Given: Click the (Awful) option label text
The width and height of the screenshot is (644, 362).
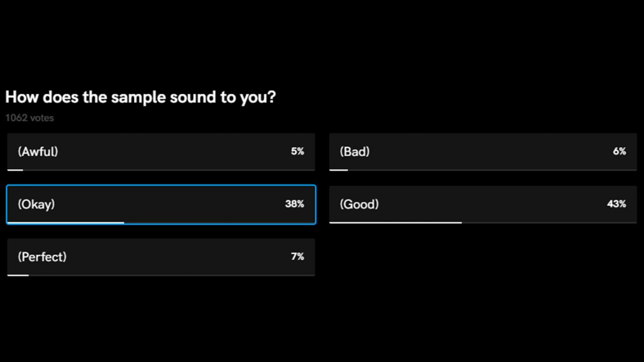Looking at the screenshot, I should click(38, 152).
